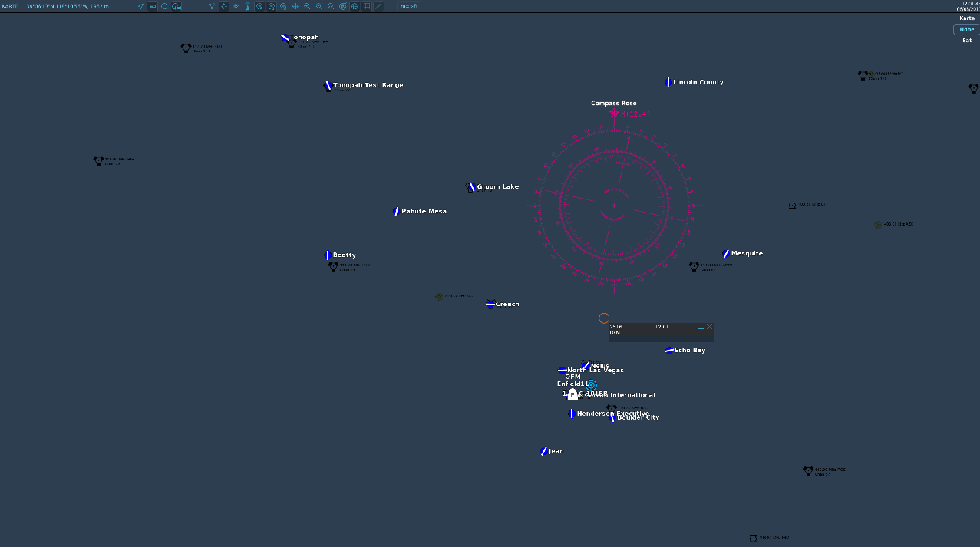Click the circle shape icon in toolbar
Screen dimensions: 980x547
point(164,6)
